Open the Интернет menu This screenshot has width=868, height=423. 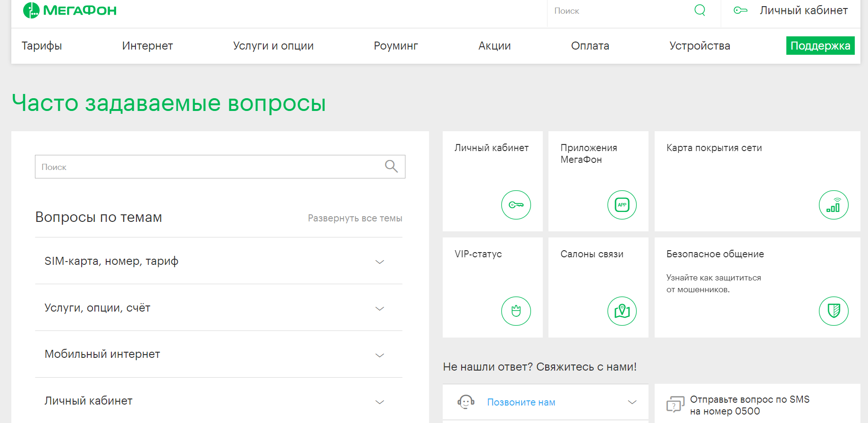point(147,46)
